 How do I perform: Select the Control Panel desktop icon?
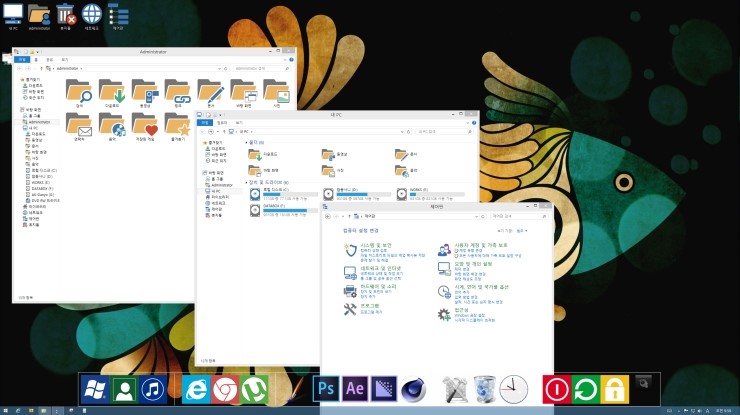[x=118, y=16]
